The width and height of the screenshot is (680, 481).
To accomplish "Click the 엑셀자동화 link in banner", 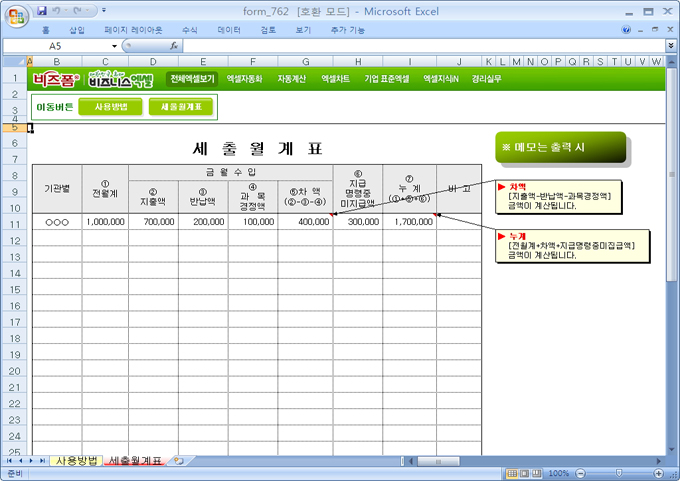I will 245,78.
